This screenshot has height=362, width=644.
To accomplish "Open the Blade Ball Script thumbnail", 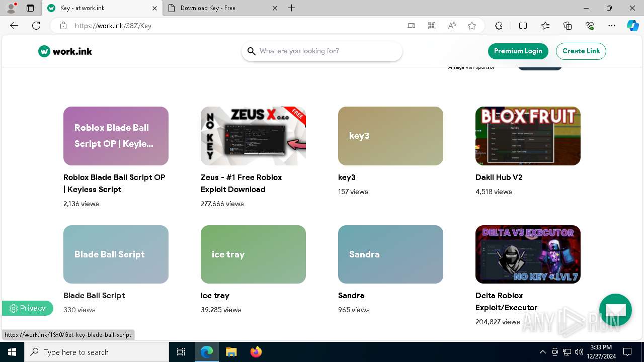I will (x=116, y=254).
